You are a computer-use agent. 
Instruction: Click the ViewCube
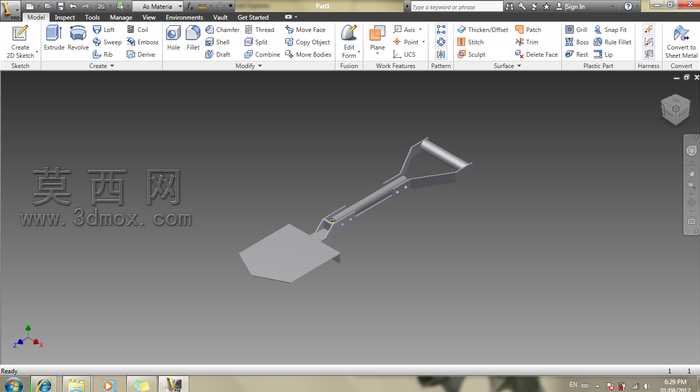pyautogui.click(x=675, y=109)
